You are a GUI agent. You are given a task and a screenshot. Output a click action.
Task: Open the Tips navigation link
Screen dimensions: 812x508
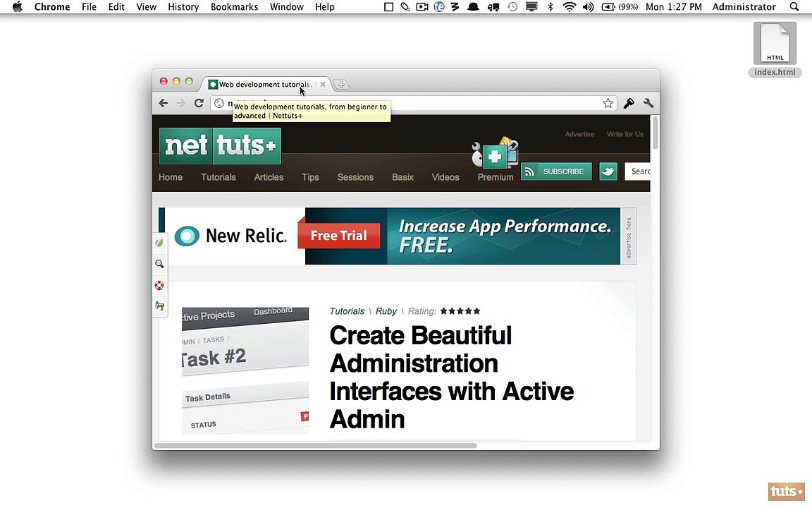coord(310,177)
